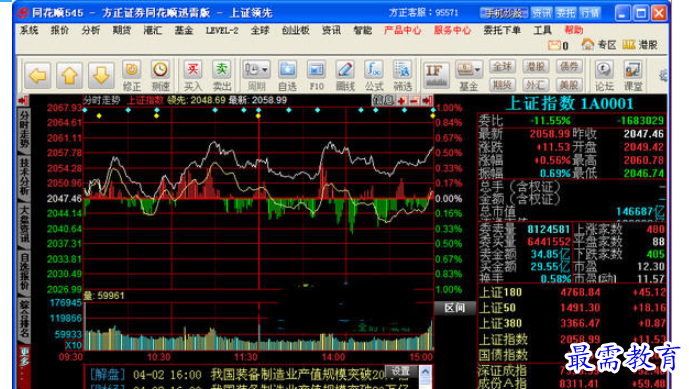Click the 外汇 toolbar button
Image resolution: width=689 pixels, height=389 pixels.
[x=535, y=84]
